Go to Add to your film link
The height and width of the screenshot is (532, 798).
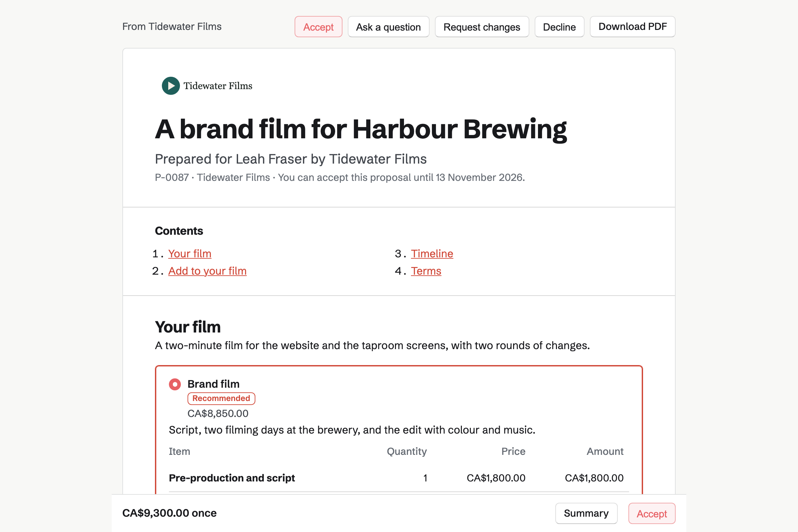point(207,271)
